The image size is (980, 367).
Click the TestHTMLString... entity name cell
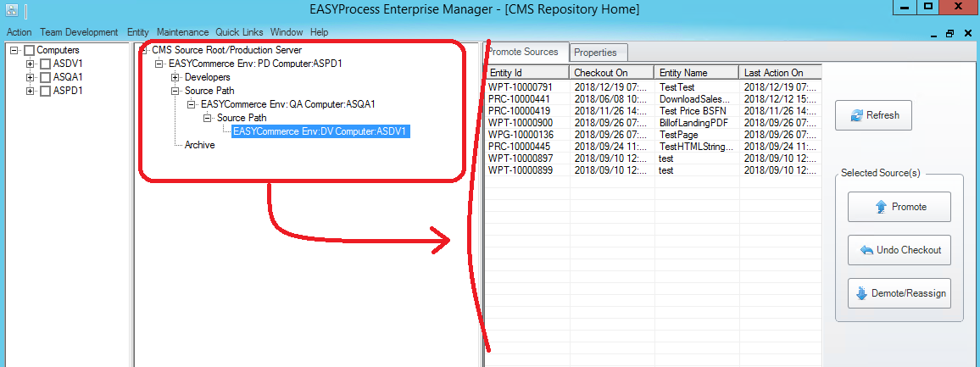tap(696, 147)
